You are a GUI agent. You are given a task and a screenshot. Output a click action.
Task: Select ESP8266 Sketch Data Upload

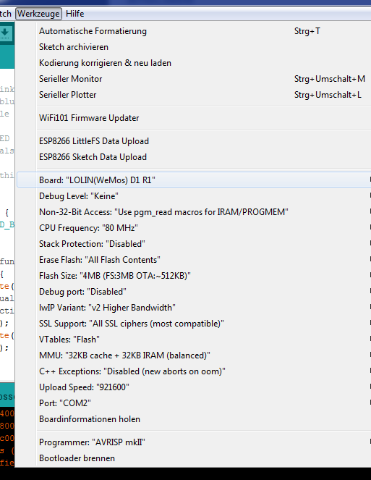click(193, 157)
